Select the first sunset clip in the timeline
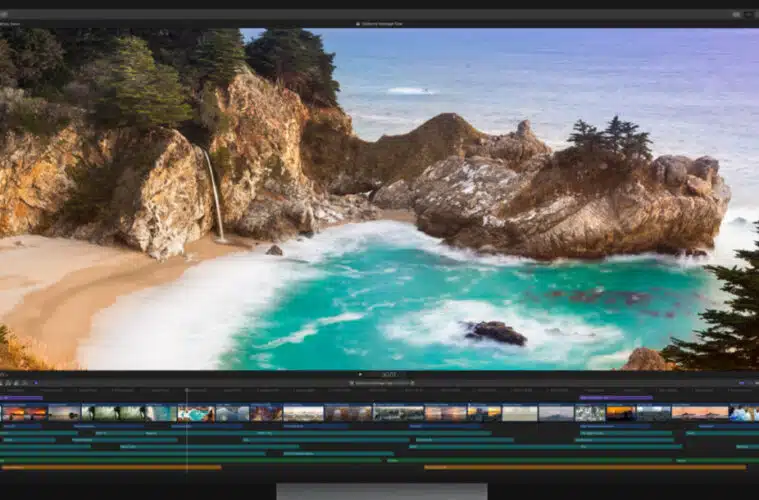The image size is (759, 500). point(24,412)
